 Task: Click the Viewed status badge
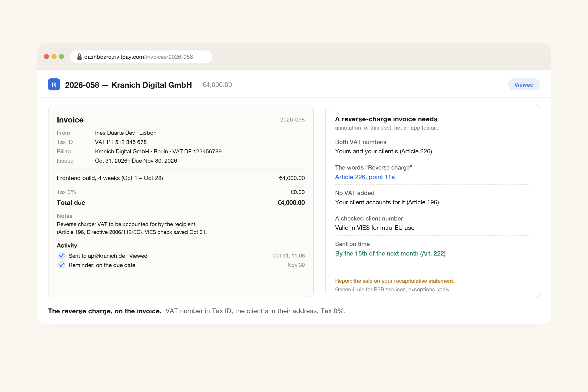coord(524,85)
